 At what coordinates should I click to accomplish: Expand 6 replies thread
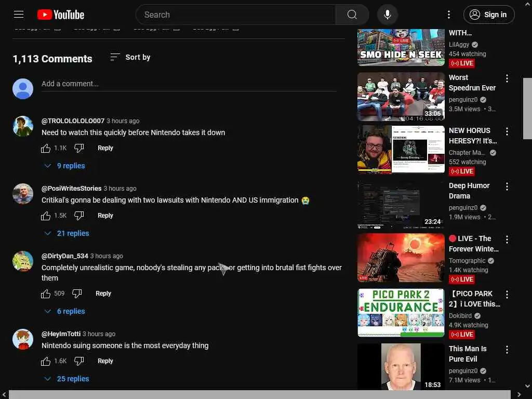pos(65,312)
